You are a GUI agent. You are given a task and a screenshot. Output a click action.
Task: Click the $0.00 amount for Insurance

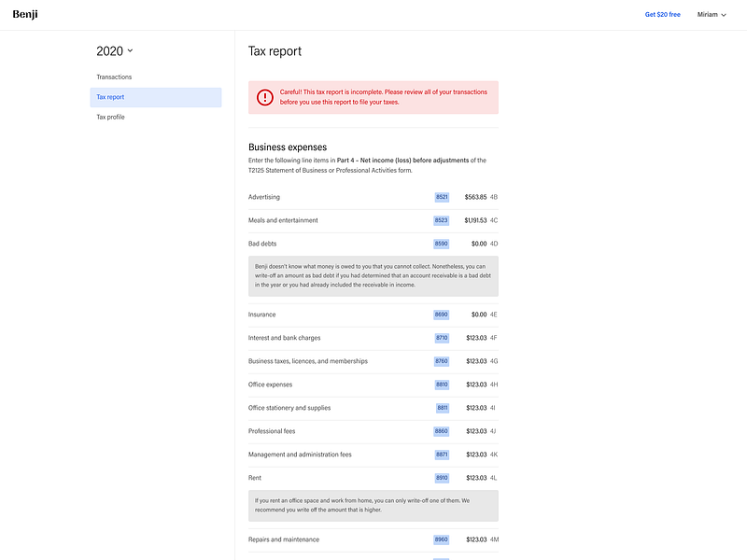pyautogui.click(x=479, y=315)
